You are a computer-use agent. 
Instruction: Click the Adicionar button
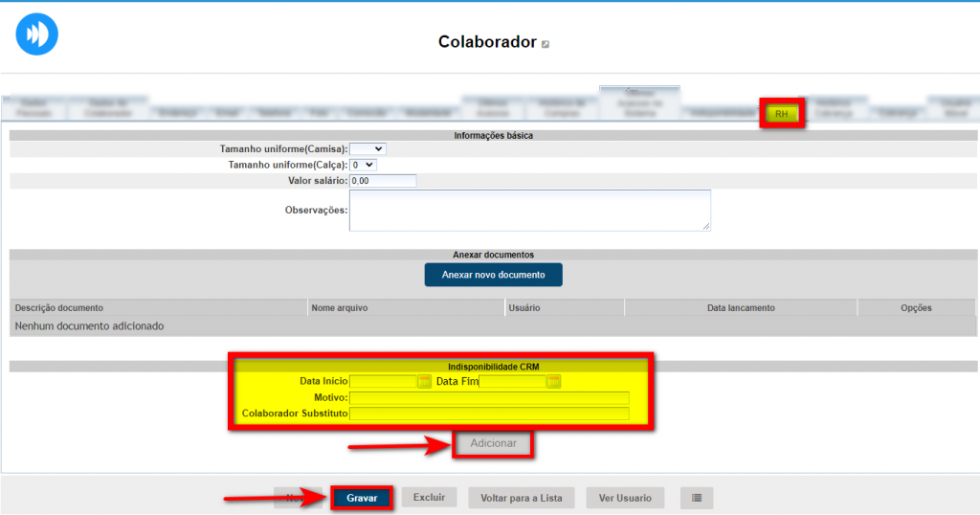point(493,443)
